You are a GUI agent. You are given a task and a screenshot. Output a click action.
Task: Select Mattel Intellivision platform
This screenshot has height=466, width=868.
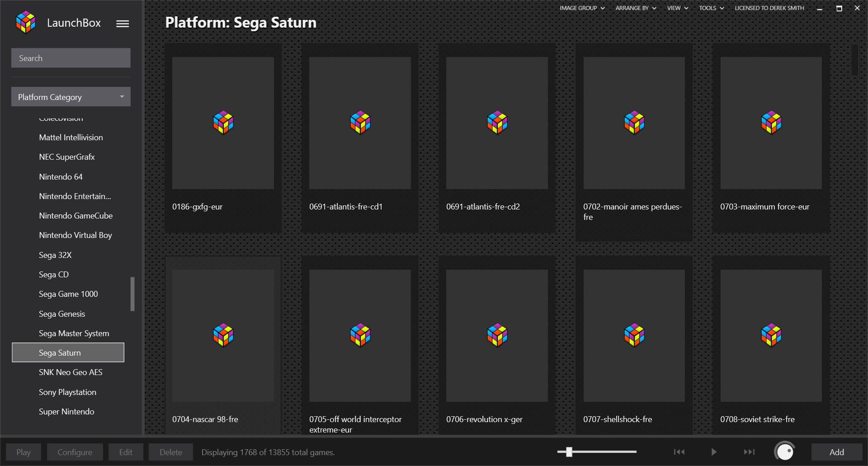pyautogui.click(x=71, y=138)
